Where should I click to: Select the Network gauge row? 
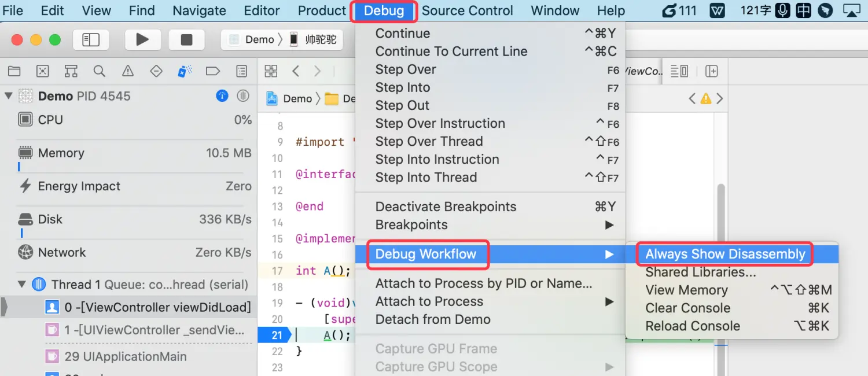tap(135, 252)
